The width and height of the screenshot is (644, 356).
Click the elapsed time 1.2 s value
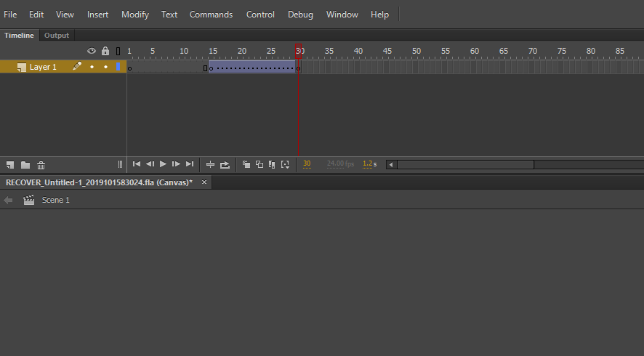(369, 163)
